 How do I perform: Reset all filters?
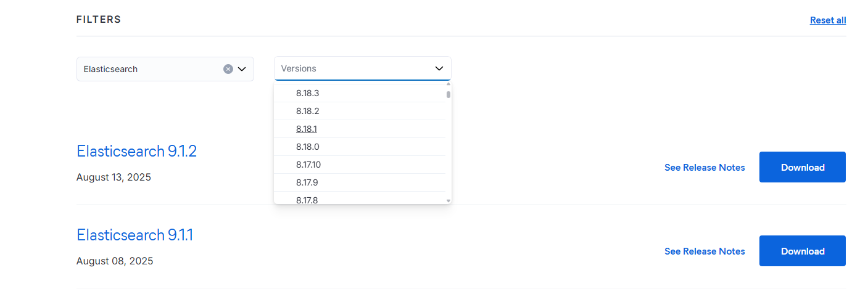coord(827,20)
